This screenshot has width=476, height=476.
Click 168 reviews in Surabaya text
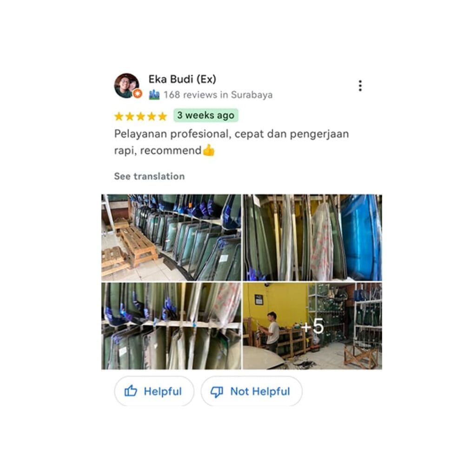point(218,95)
